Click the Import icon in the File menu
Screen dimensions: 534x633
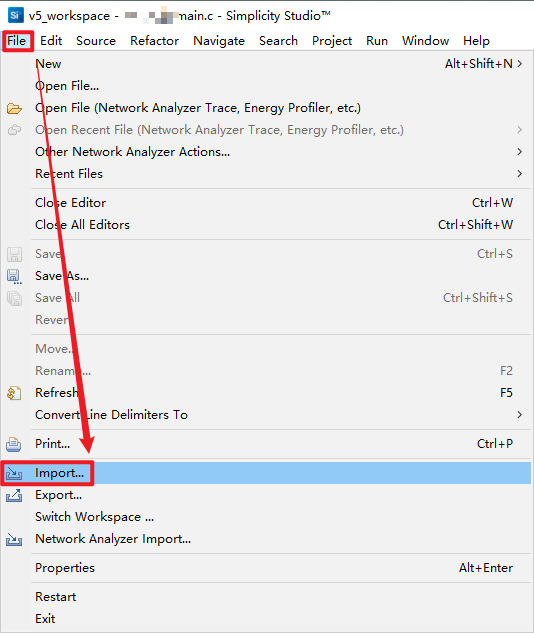(14, 473)
